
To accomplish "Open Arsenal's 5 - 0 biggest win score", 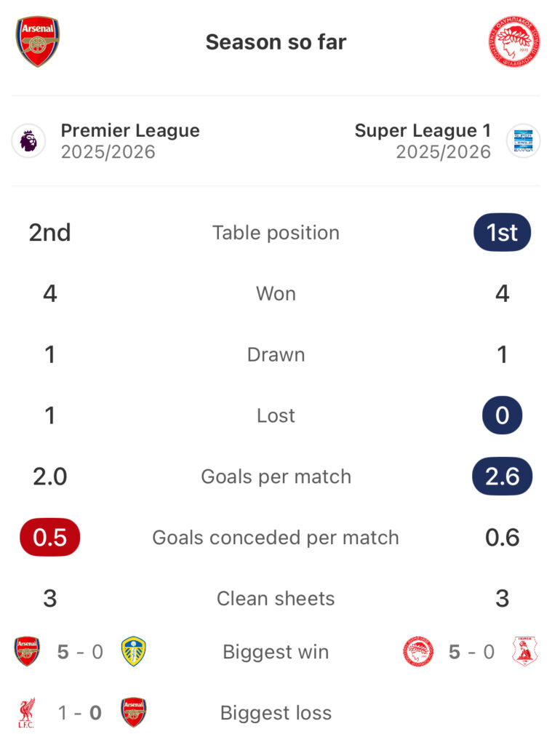I will pyautogui.click(x=81, y=652).
